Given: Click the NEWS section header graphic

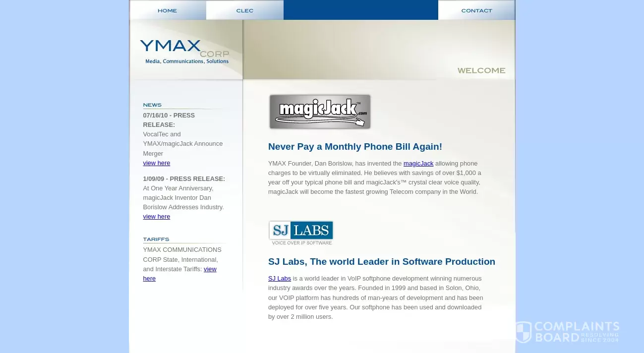Looking at the screenshot, I should pos(152,105).
